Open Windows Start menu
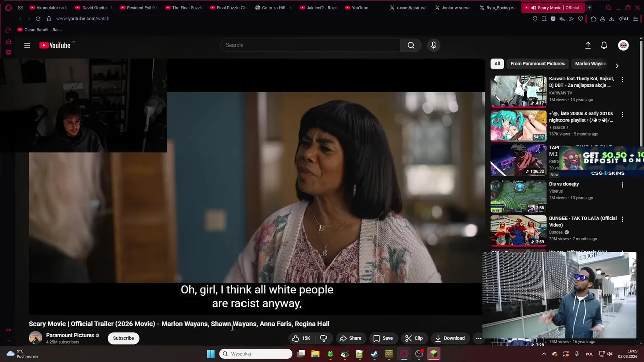This screenshot has width=644, height=362. 211,354
